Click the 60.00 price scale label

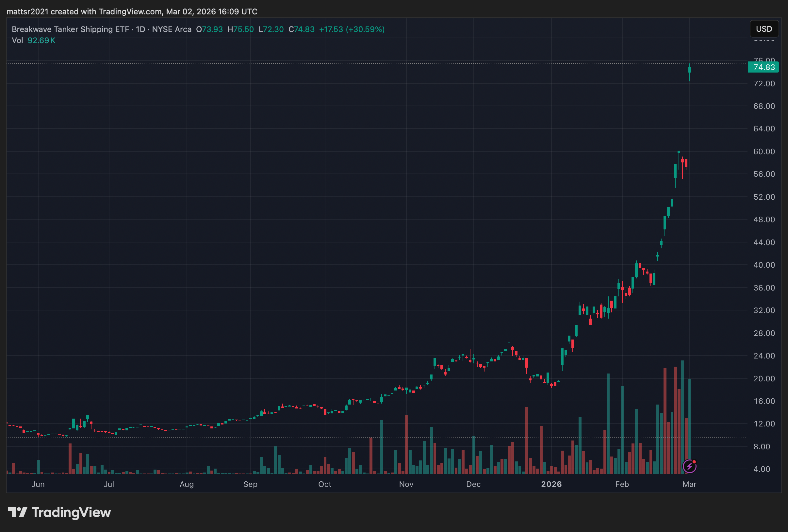(763, 152)
